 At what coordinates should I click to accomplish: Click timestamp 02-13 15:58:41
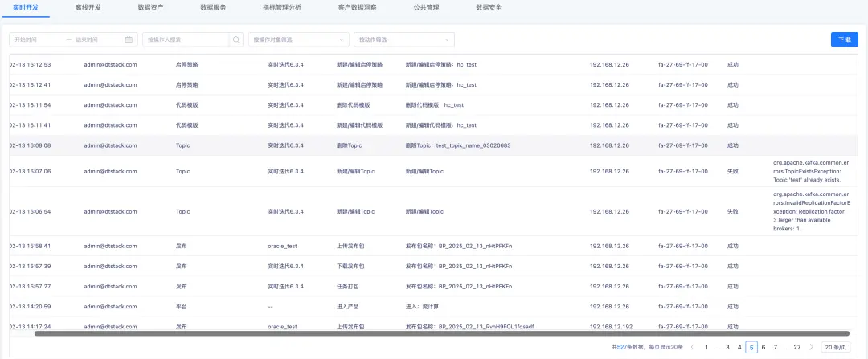point(31,246)
